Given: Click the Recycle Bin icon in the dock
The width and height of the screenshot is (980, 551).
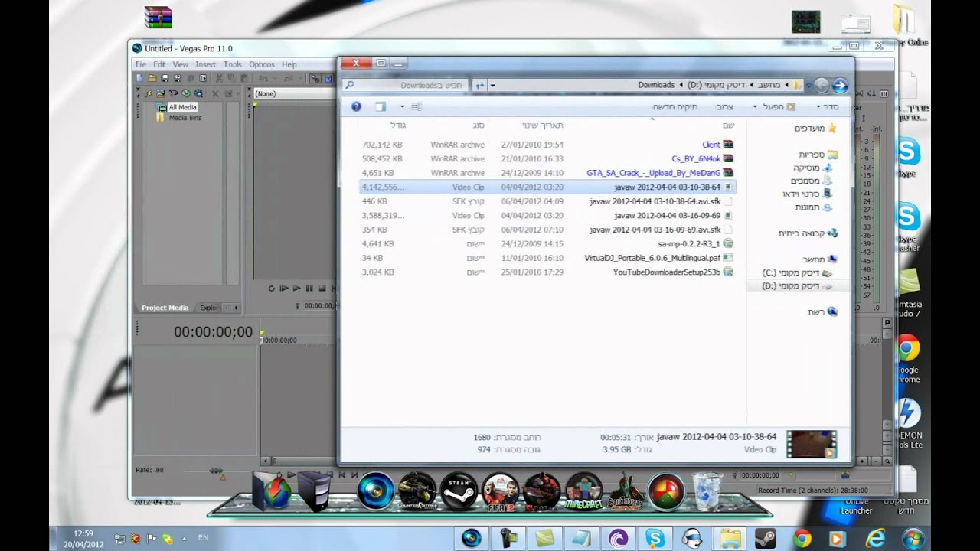Looking at the screenshot, I should point(707,491).
